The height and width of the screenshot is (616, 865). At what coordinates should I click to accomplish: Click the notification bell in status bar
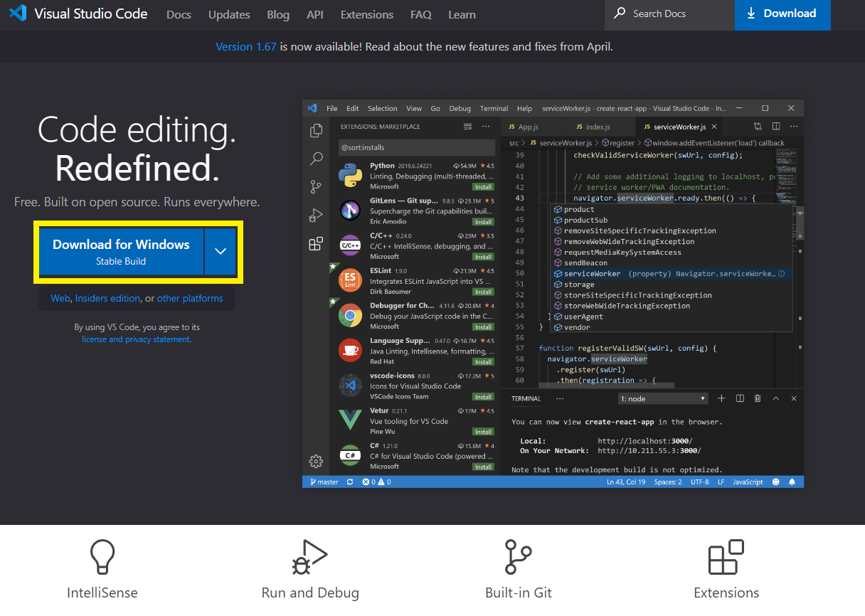792,482
